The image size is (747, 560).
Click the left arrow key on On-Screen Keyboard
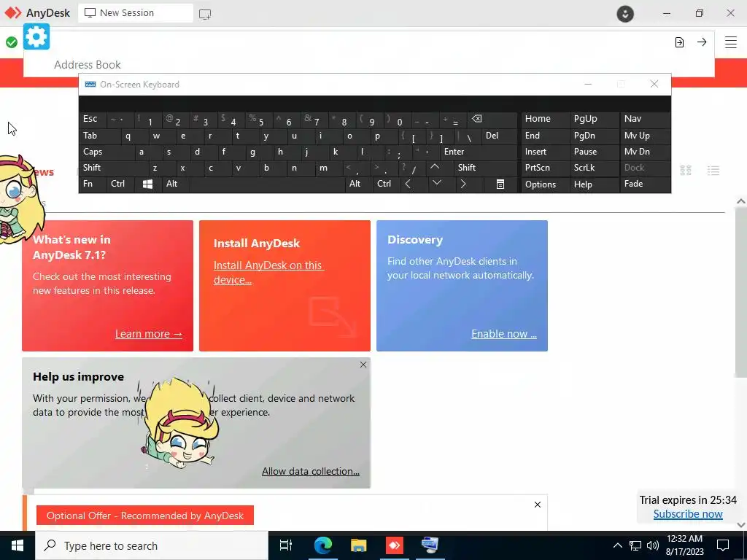pos(408,184)
